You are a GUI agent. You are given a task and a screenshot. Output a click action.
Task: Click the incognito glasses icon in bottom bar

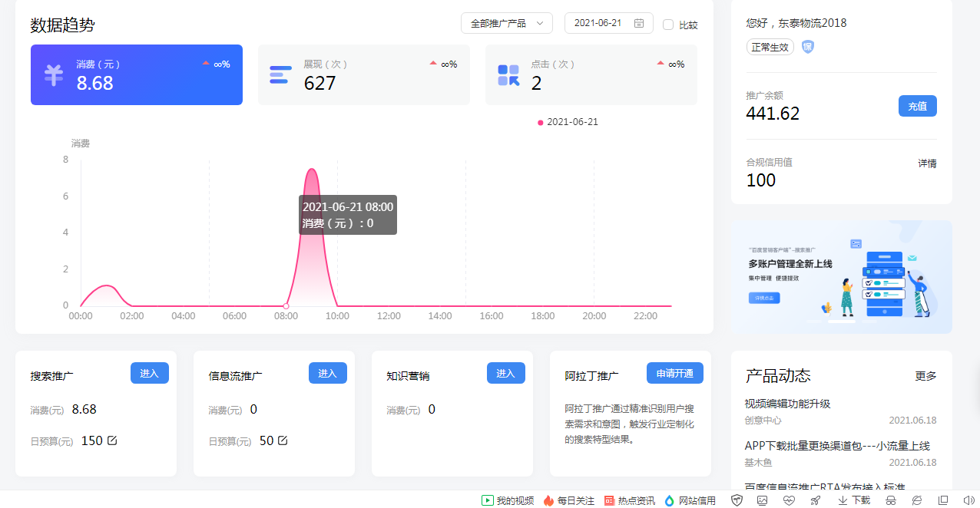pos(891,500)
